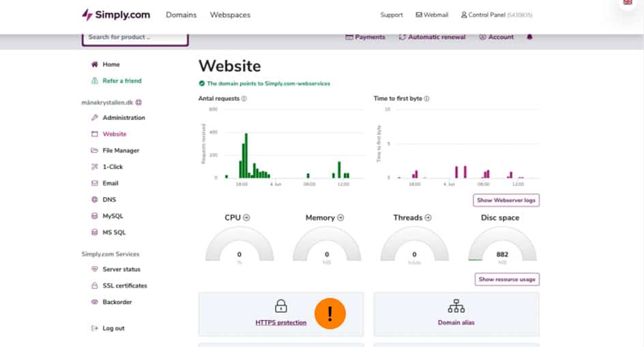Click the CPU gauge showing 0
The image size is (644, 347).
point(239,245)
